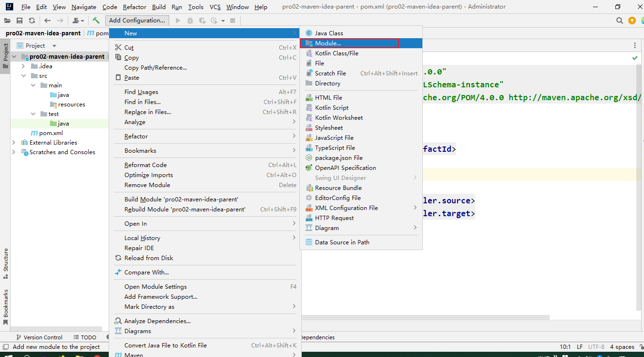
Task: Click the Forward navigation arrow
Action: click(60, 21)
